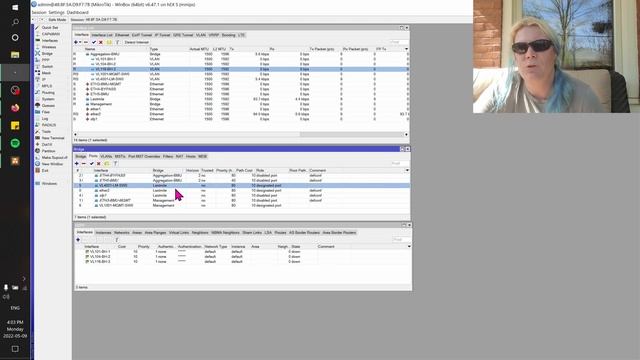Switch to Filters tab in Bridge window

click(168, 157)
